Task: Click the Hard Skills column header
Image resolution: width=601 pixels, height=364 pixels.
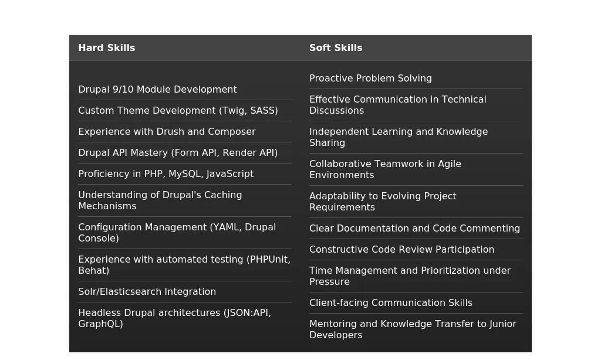Action: [x=107, y=48]
